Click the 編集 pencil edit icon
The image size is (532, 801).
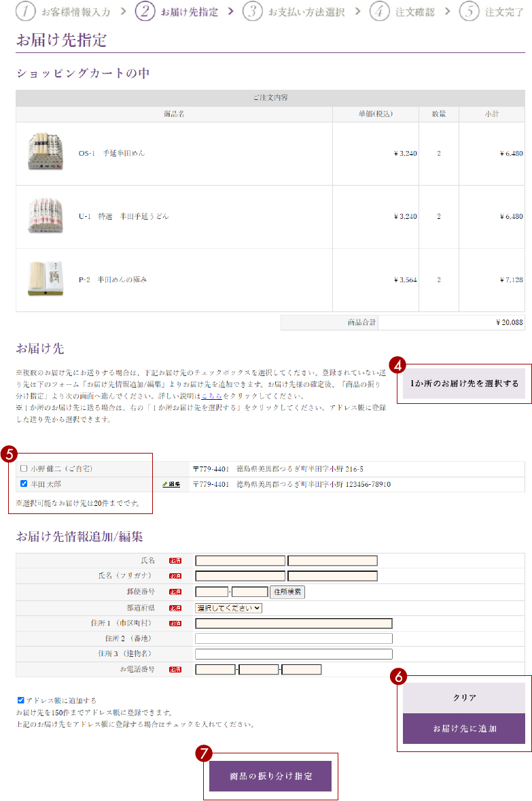click(171, 484)
